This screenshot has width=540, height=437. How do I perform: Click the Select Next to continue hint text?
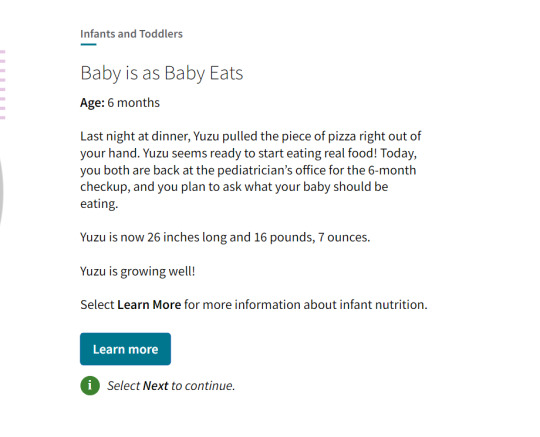171,386
